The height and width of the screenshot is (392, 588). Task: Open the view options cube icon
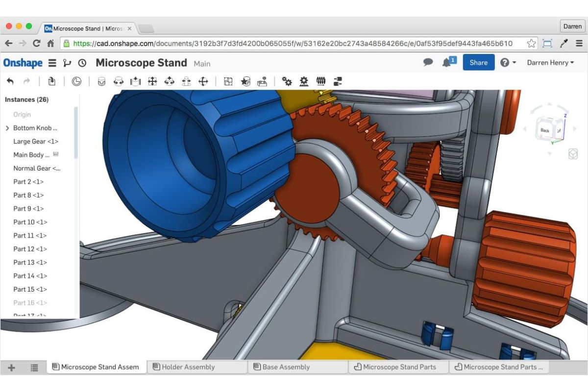[x=573, y=154]
